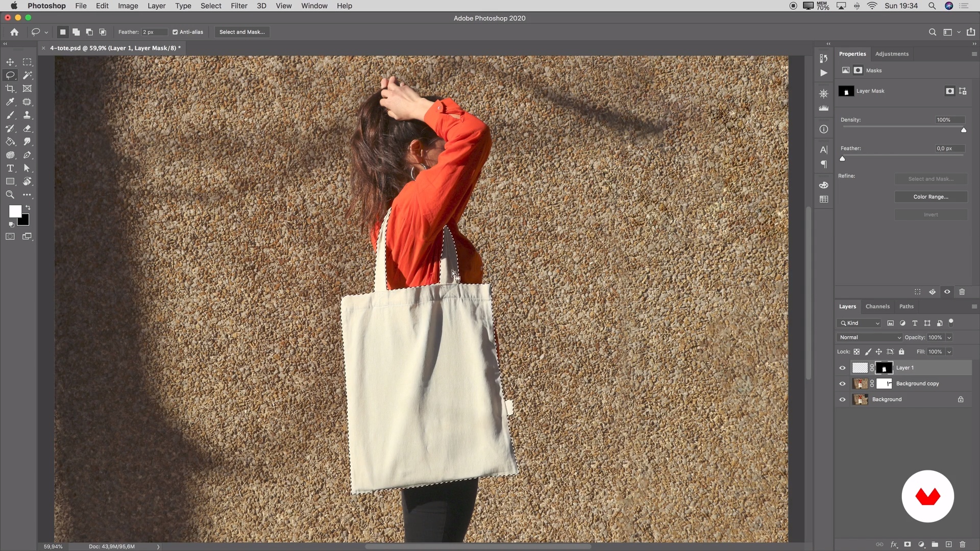Image resolution: width=980 pixels, height=551 pixels.
Task: Open Properties panel options menu
Action: click(x=974, y=54)
